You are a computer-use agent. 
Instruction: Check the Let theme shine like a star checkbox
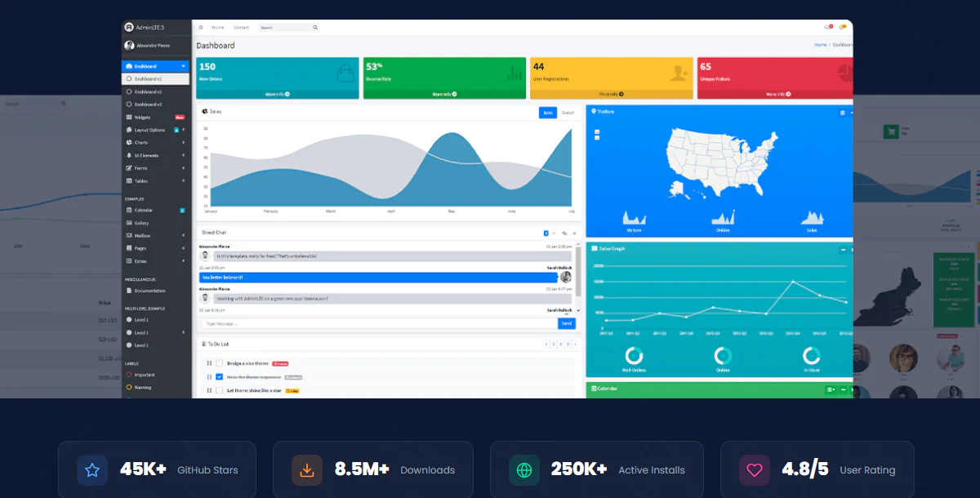[x=219, y=391]
